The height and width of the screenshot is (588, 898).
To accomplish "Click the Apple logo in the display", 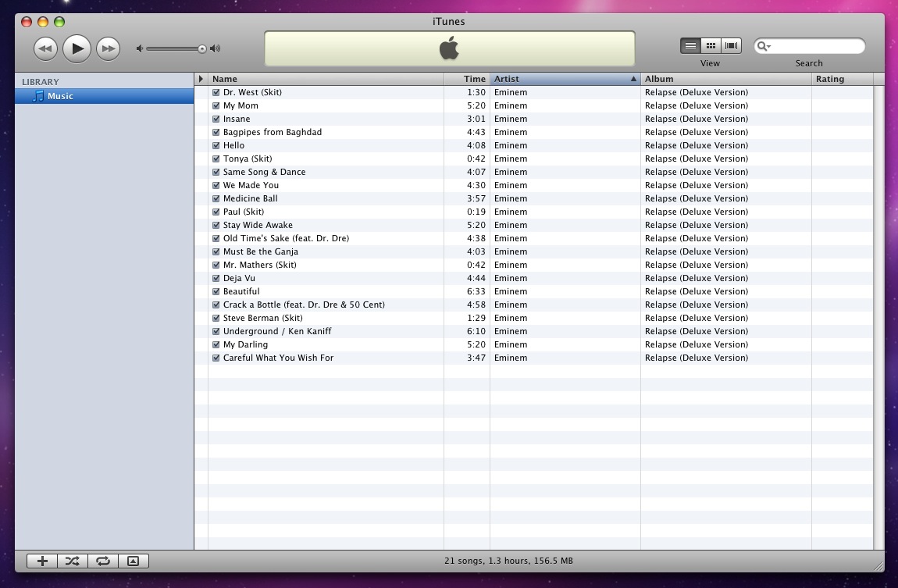I will click(450, 48).
